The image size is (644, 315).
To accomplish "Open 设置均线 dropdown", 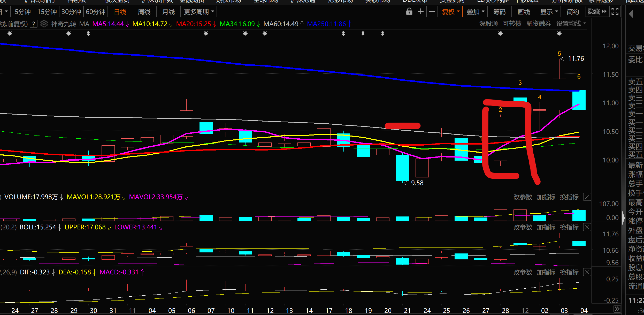I will pos(571,24).
